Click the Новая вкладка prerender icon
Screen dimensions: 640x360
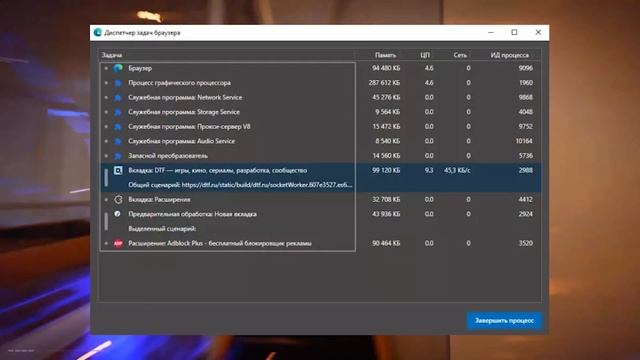117,214
